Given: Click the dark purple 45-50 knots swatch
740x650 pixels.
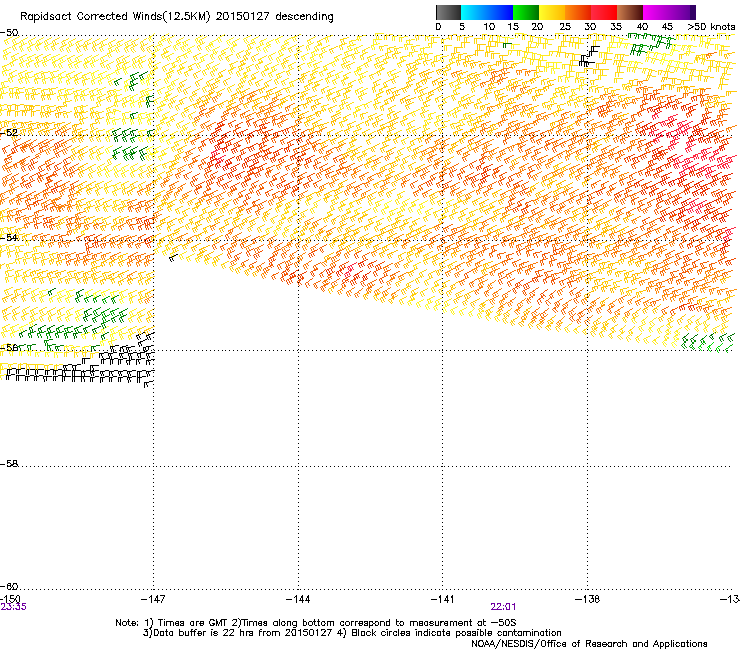Looking at the screenshot, I should click(682, 12).
